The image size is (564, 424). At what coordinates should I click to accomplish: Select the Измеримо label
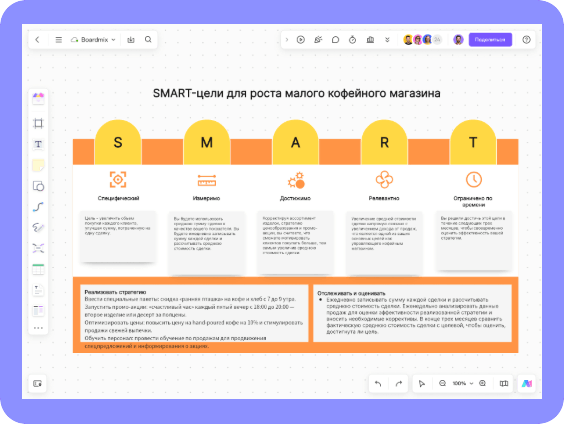tap(206, 198)
